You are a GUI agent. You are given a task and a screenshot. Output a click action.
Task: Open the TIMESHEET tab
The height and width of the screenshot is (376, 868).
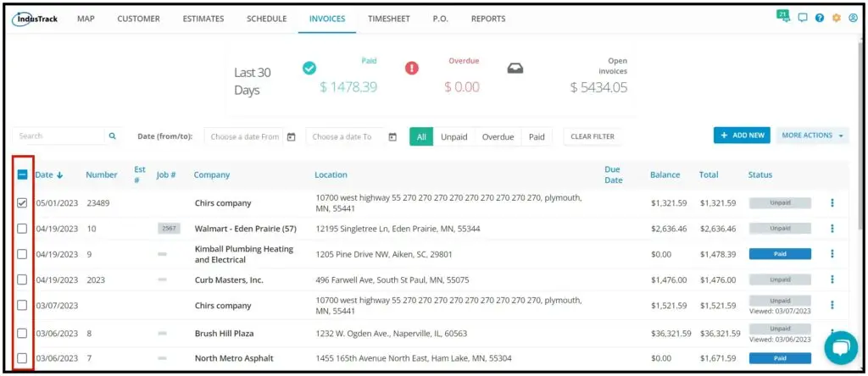tap(389, 19)
